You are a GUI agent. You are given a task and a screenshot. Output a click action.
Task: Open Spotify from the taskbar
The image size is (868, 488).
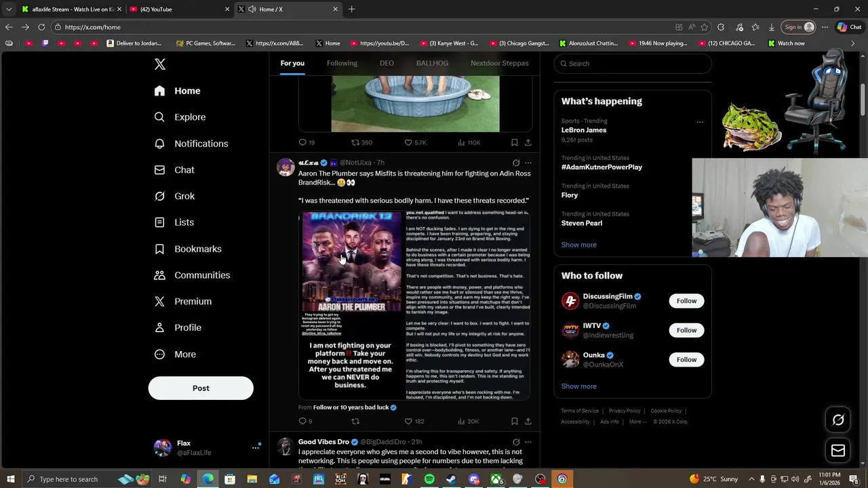429,479
